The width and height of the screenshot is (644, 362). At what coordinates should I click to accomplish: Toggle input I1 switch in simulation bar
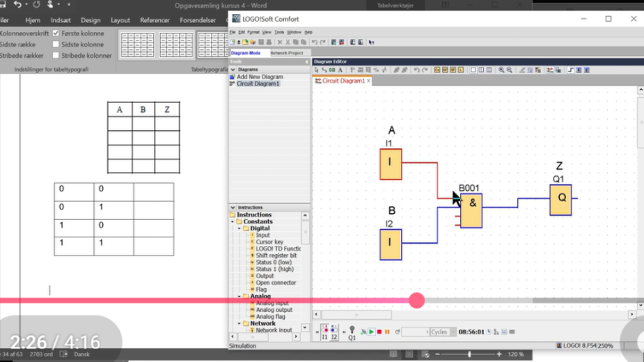tap(325, 332)
